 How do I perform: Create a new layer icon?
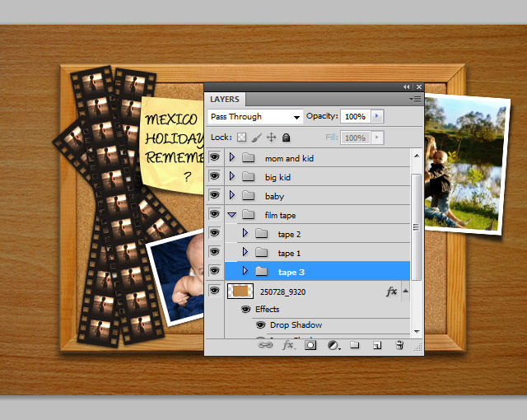(376, 346)
